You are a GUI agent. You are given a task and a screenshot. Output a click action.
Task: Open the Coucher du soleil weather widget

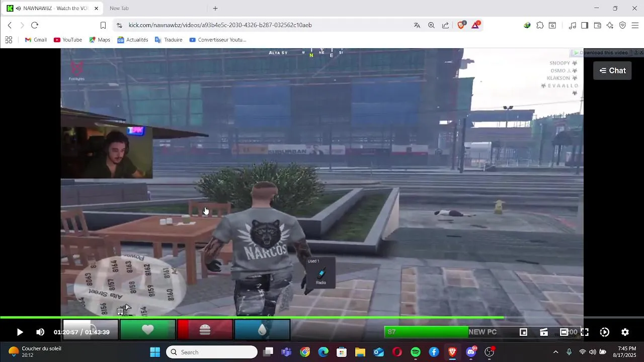pyautogui.click(x=35, y=352)
